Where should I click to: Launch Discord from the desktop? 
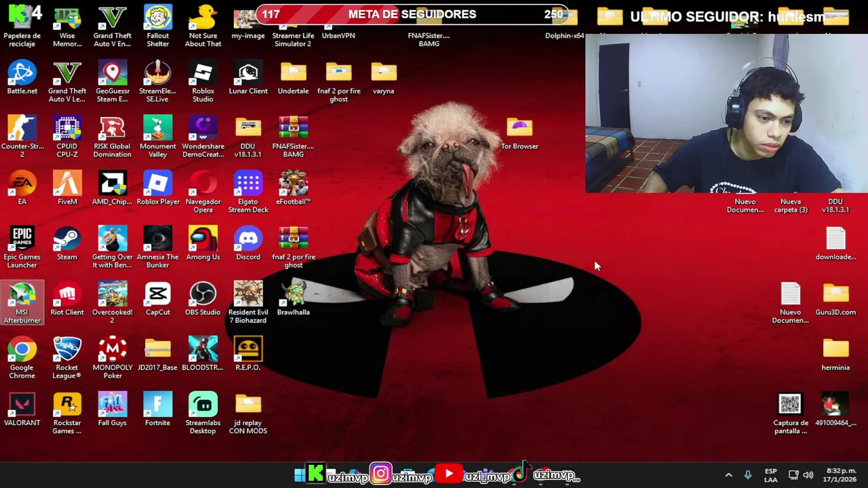[248, 243]
